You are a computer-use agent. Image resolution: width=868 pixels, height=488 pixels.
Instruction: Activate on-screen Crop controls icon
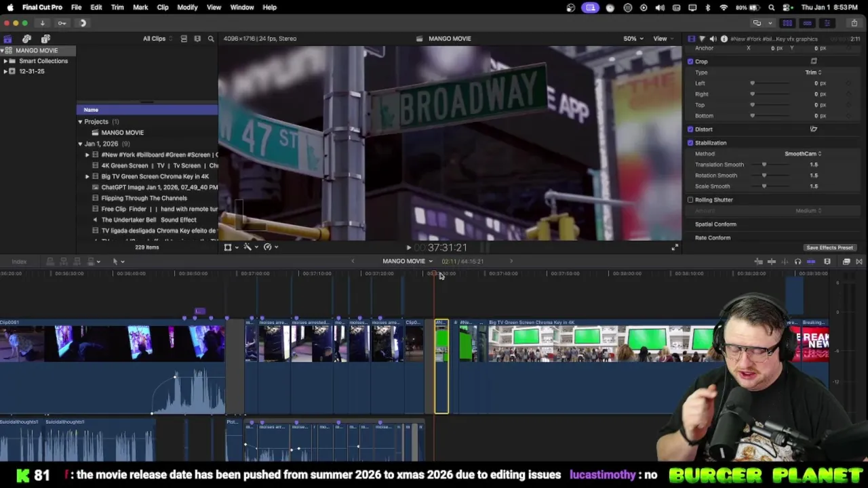tap(814, 62)
